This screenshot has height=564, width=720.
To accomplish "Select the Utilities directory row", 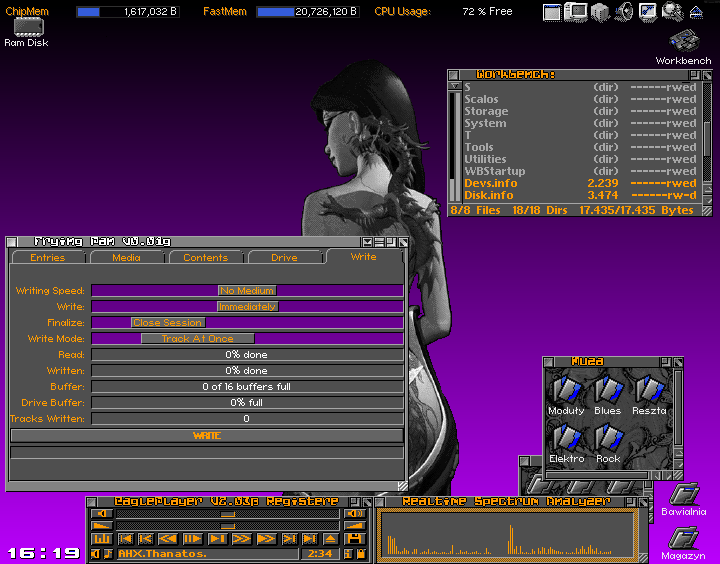I will 580,159.
